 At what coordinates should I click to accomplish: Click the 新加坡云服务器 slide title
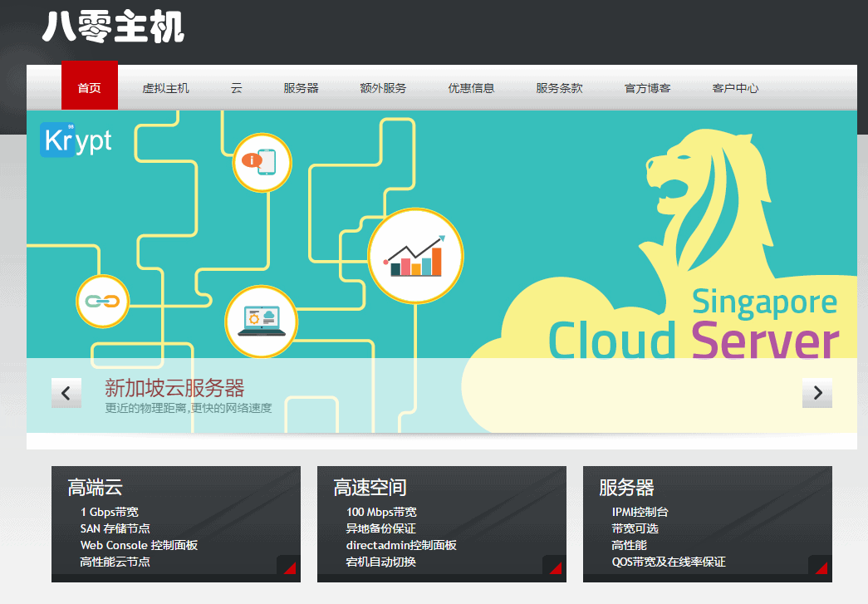175,388
